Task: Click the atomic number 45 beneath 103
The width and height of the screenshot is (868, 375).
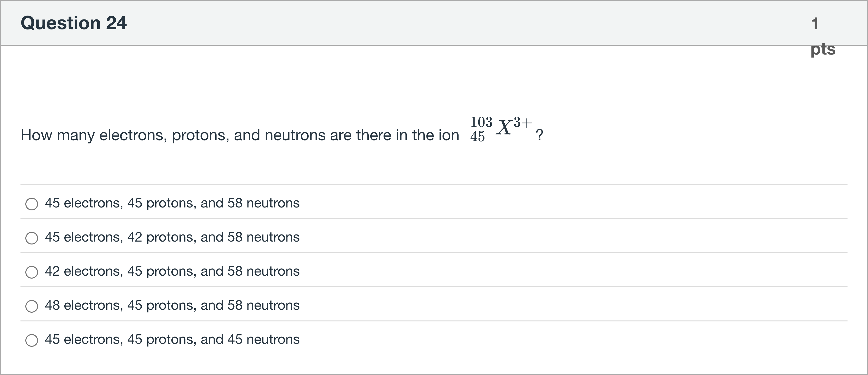Action: pyautogui.click(x=477, y=136)
